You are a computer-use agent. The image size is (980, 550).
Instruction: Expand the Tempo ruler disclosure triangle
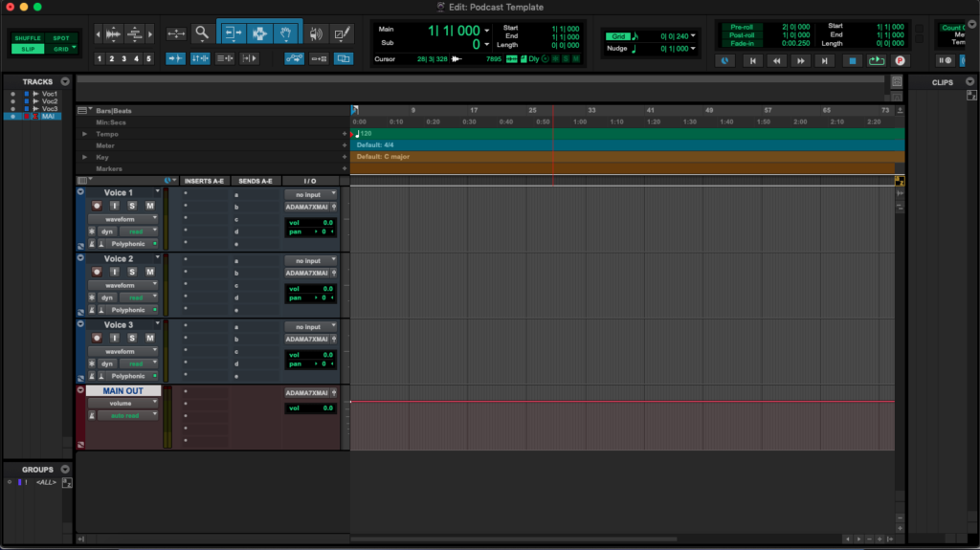click(x=84, y=134)
